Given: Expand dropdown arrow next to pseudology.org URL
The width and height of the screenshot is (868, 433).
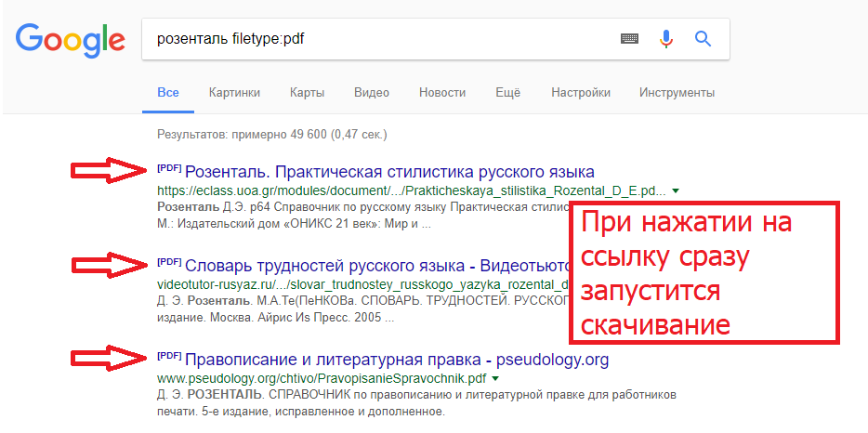Looking at the screenshot, I should 495,379.
